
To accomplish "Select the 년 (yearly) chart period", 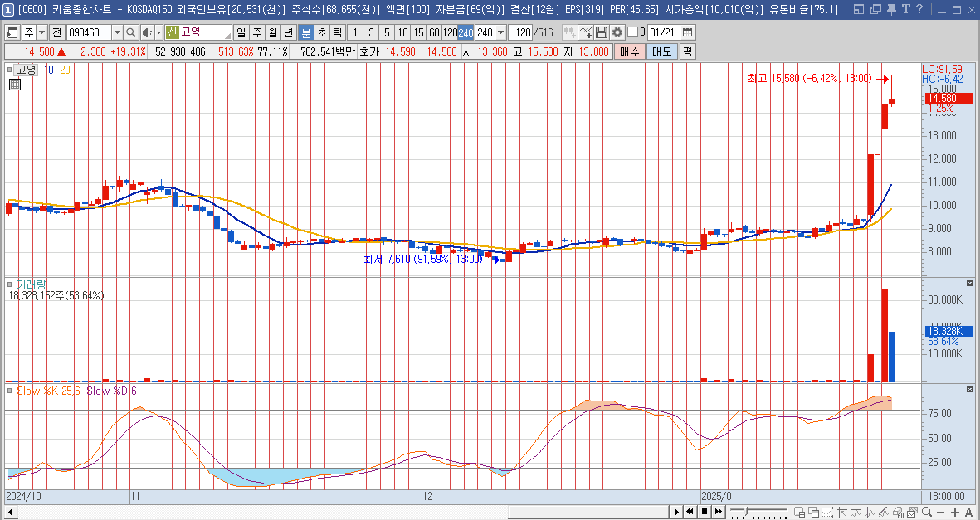I will point(288,32).
